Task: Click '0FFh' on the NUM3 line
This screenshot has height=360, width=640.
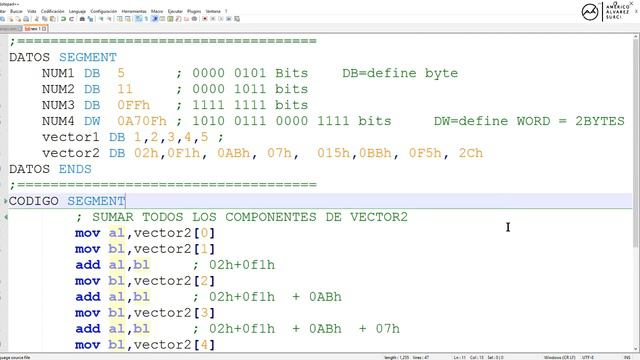Action: click(133, 105)
